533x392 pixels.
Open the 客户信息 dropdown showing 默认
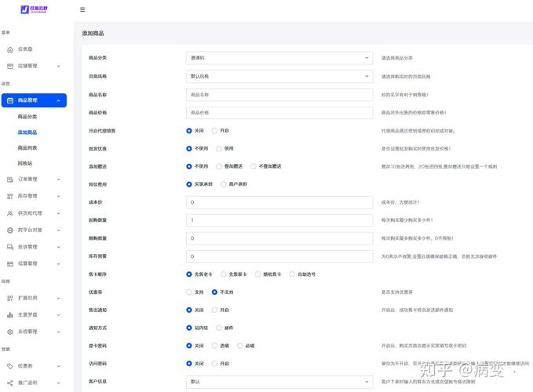coord(279,382)
